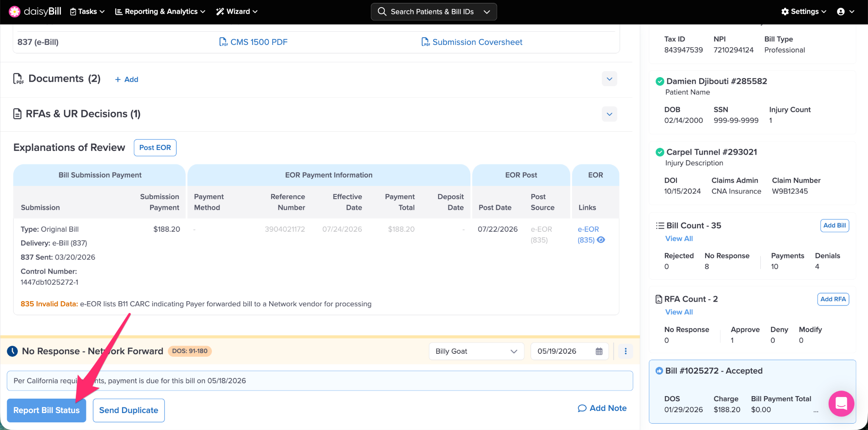Click the Bill Count list icon
This screenshot has width=868, height=430.
pos(660,226)
